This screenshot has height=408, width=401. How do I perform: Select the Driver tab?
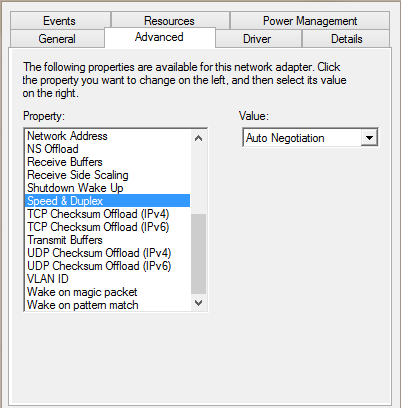(258, 39)
